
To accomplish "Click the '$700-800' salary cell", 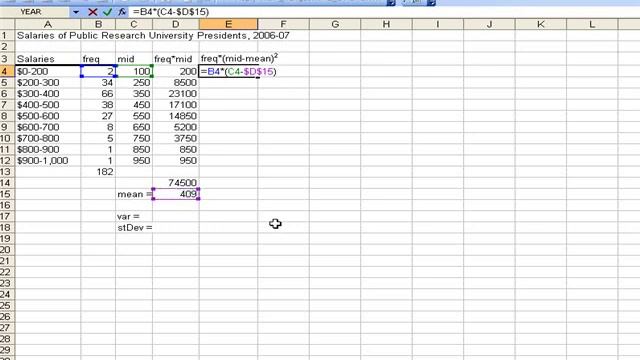I will click(48, 138).
